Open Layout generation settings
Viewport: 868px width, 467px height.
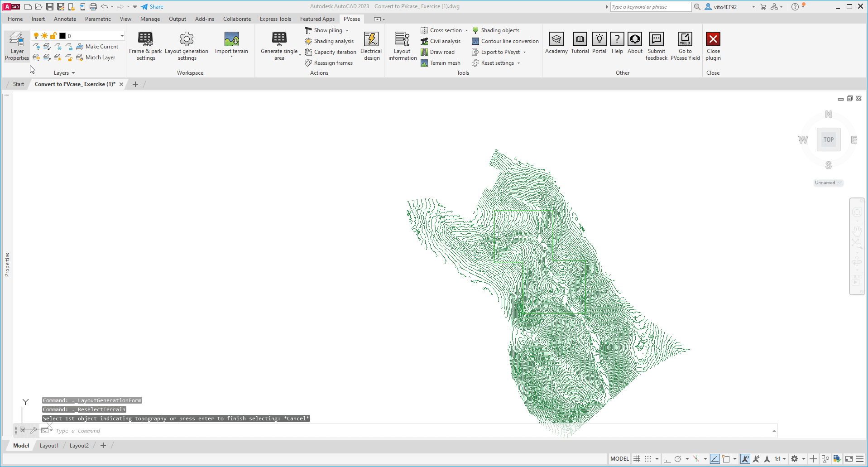click(187, 46)
